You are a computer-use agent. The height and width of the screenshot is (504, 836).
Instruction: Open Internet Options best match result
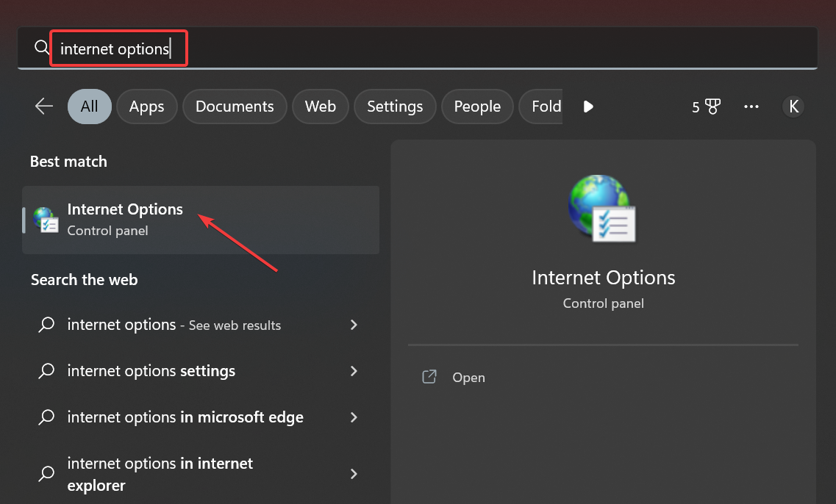[201, 220]
